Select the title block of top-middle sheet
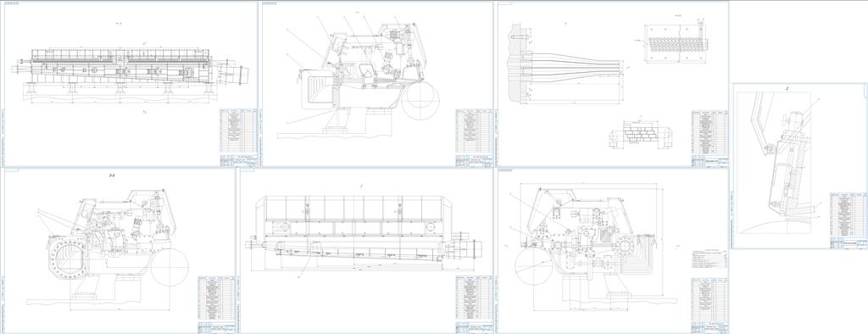 475,160
